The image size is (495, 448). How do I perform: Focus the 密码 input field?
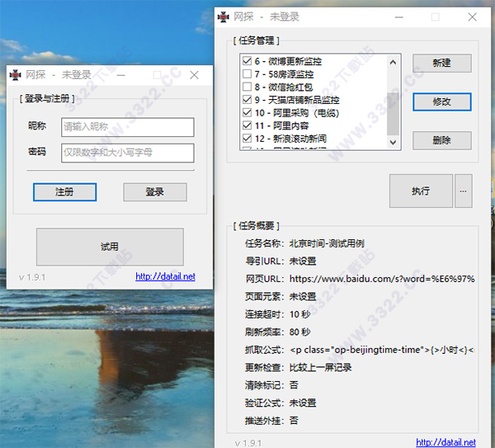click(x=128, y=153)
